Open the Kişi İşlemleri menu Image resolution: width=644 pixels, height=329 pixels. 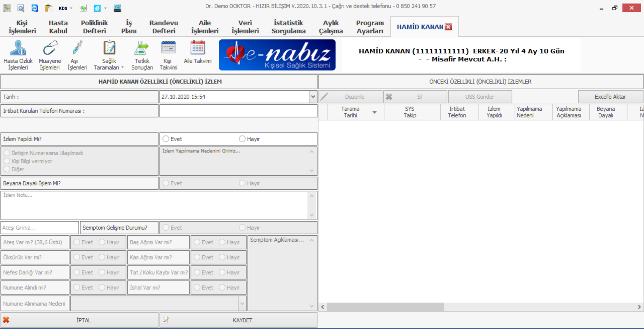coord(22,27)
